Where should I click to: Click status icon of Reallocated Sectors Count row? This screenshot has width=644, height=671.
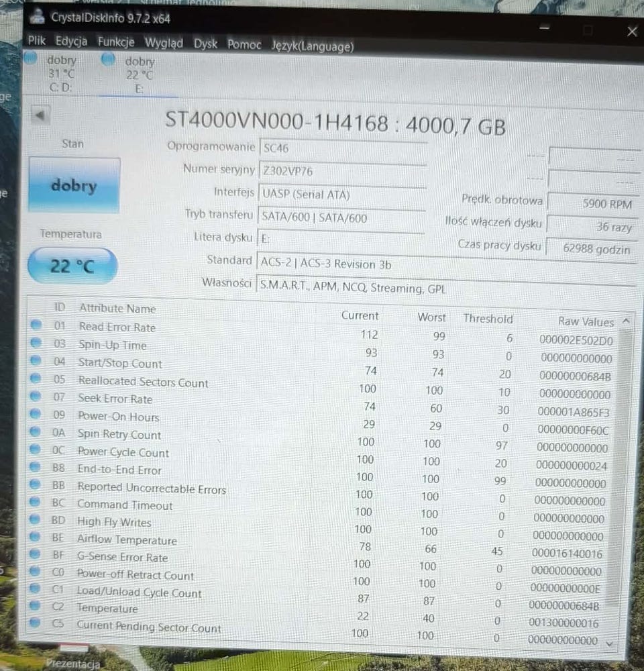(x=36, y=378)
